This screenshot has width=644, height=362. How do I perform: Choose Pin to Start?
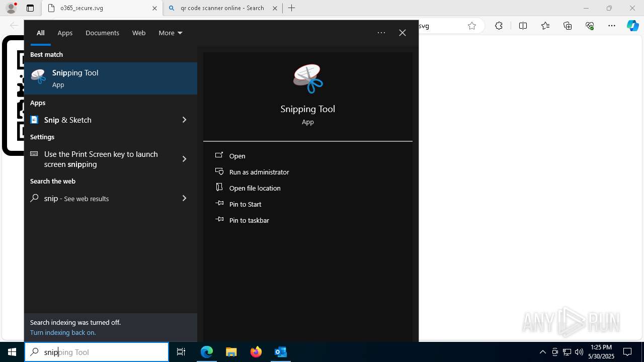[246, 204]
